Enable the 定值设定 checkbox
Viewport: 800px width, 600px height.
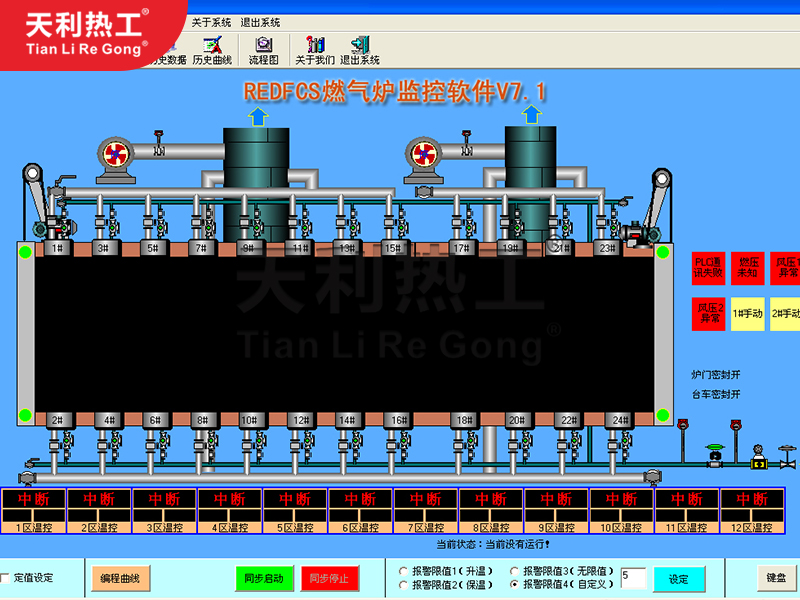(x=7, y=578)
